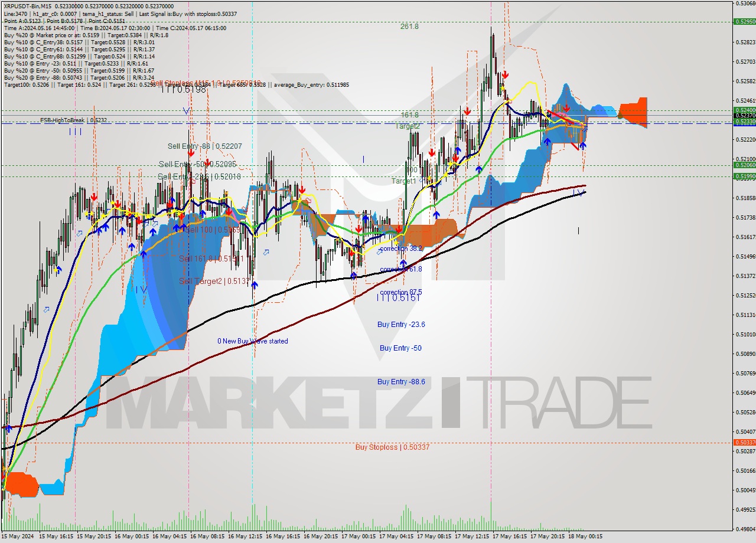Click the black 0.52370 current price tag
Screen dimensions: 756x543
click(x=744, y=116)
